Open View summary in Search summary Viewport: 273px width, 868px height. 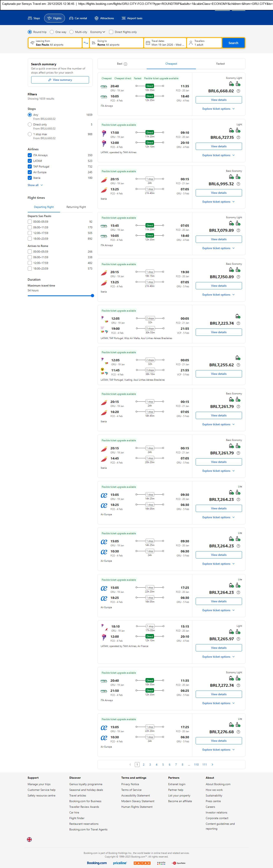pyautogui.click(x=60, y=80)
